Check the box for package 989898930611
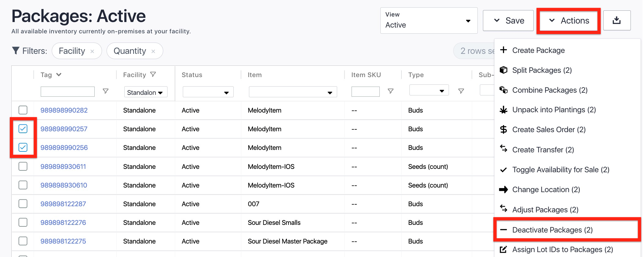This screenshot has width=644, height=257. pos(23,166)
